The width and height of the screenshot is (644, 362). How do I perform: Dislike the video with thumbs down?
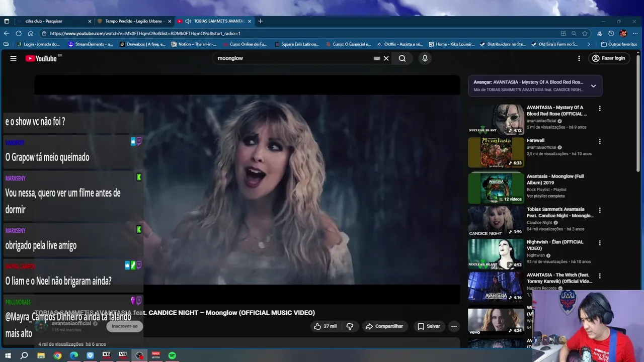tap(350, 326)
